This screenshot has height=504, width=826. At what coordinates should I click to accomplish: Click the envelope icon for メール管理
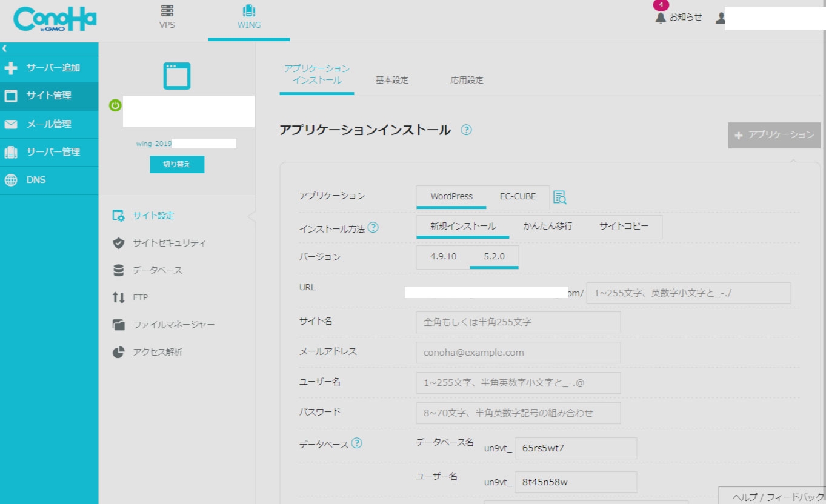(11, 124)
